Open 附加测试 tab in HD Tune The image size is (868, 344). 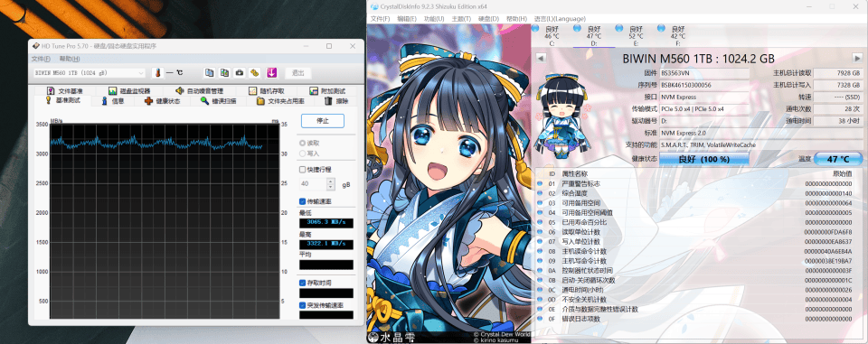pos(327,90)
